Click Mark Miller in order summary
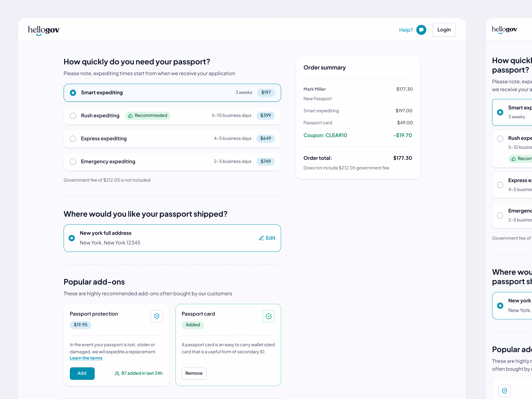 (x=315, y=89)
